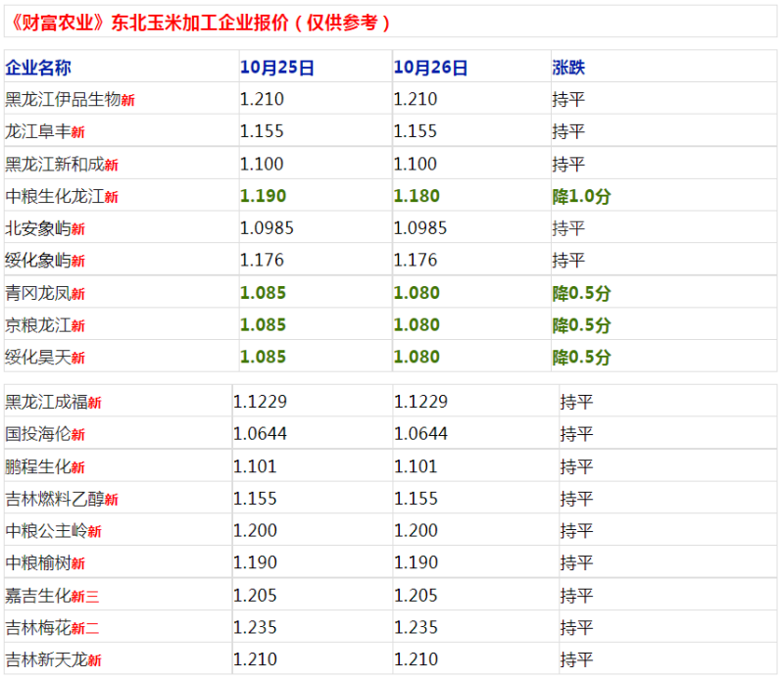Click 嘉吉生化 October 26 price 1.205
The width and height of the screenshot is (784, 680).
tap(416, 595)
